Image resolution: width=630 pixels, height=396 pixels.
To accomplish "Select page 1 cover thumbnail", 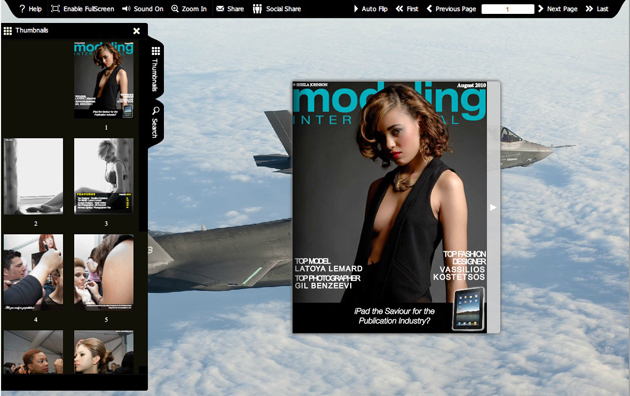I will (104, 80).
